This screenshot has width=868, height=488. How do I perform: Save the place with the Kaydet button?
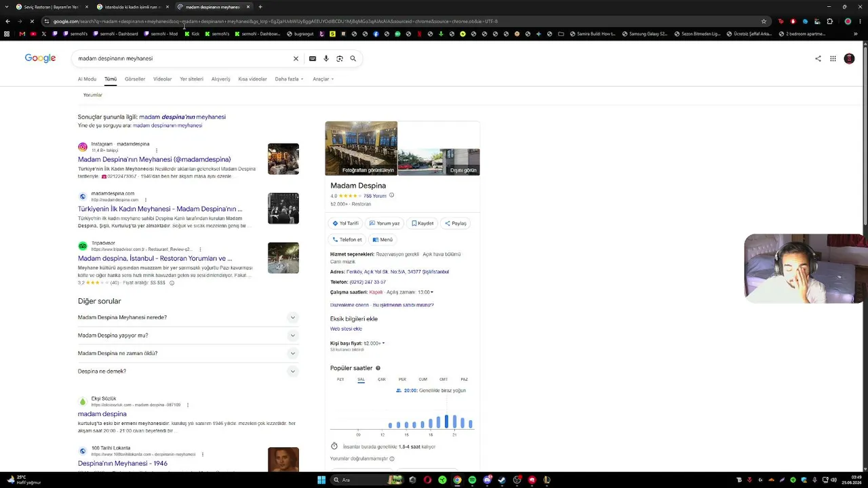pos(422,223)
